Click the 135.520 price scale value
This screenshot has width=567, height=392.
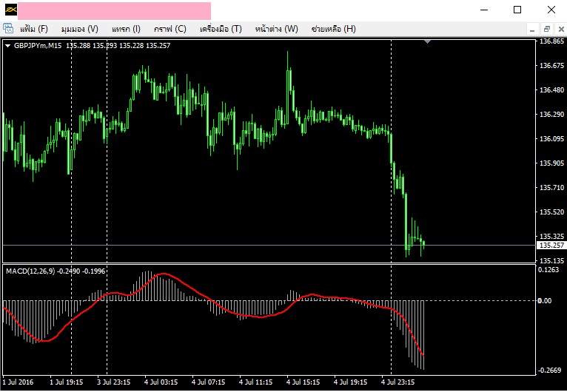tap(551, 212)
